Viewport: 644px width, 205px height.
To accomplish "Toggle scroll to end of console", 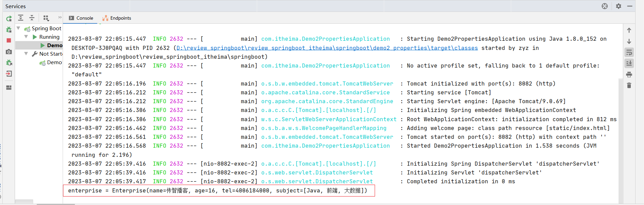I will coord(629,63).
